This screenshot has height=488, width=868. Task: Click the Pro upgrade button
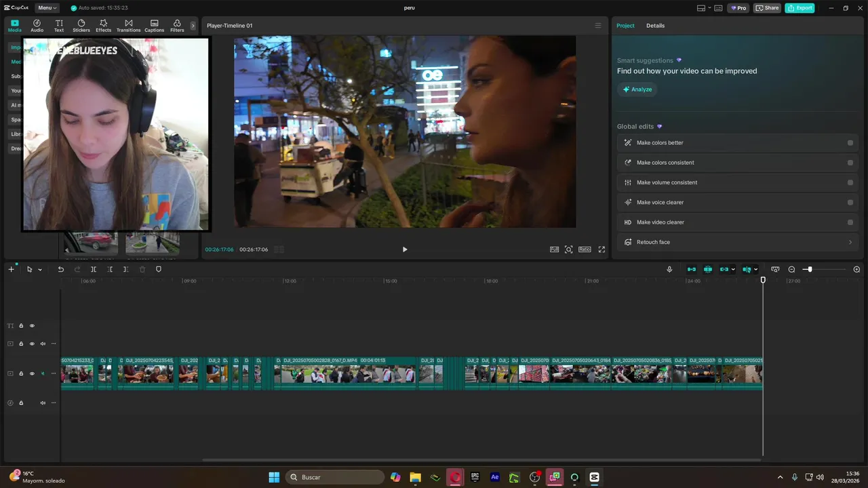click(738, 8)
